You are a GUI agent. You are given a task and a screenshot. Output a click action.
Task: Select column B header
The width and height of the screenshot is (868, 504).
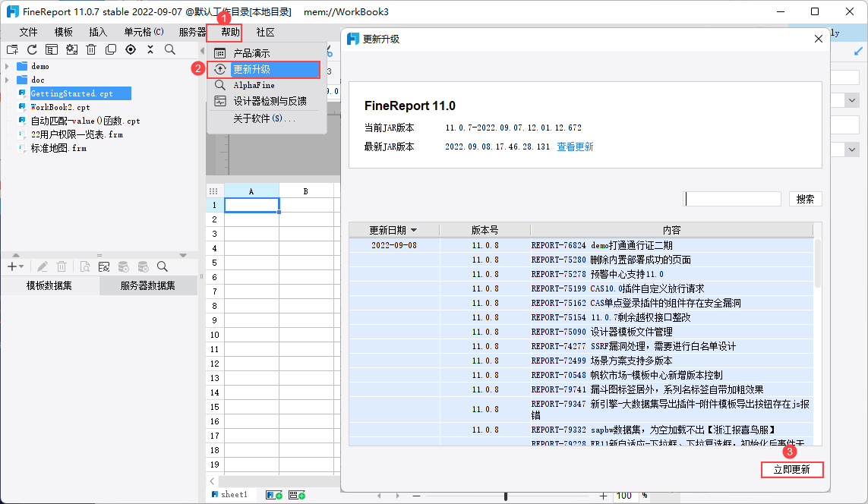pos(305,191)
